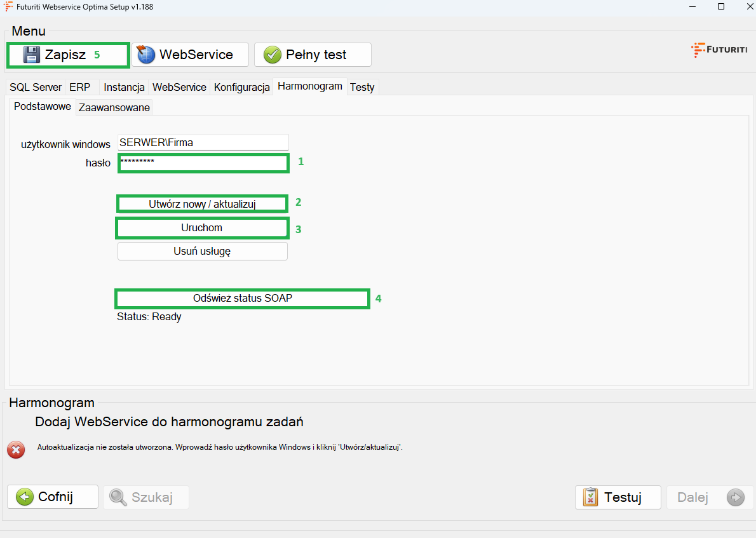Click the użytkownik windows input field

coord(203,142)
